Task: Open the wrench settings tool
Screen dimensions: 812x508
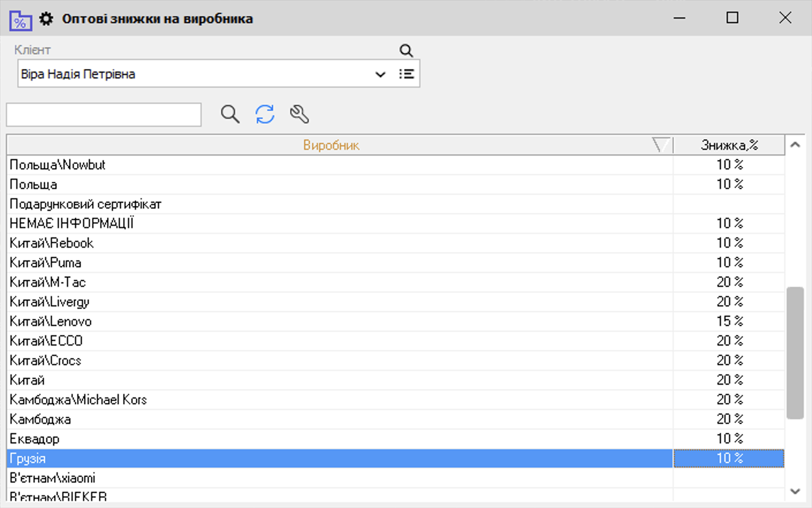Action: click(x=299, y=114)
